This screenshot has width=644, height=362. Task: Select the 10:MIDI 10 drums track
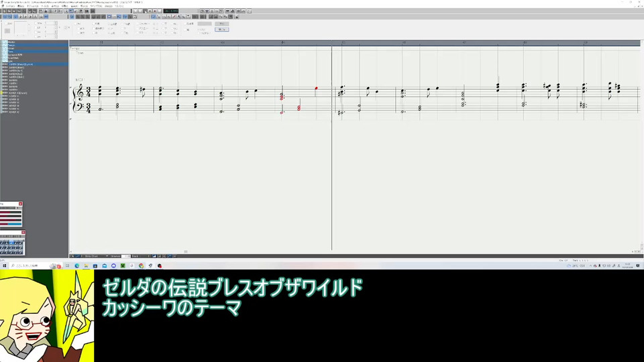(34, 93)
